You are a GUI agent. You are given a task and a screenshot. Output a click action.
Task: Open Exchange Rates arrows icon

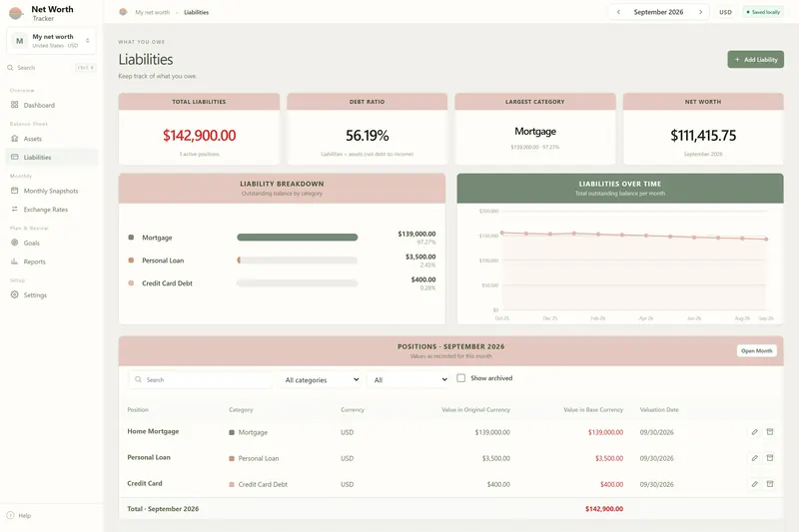coord(14,210)
